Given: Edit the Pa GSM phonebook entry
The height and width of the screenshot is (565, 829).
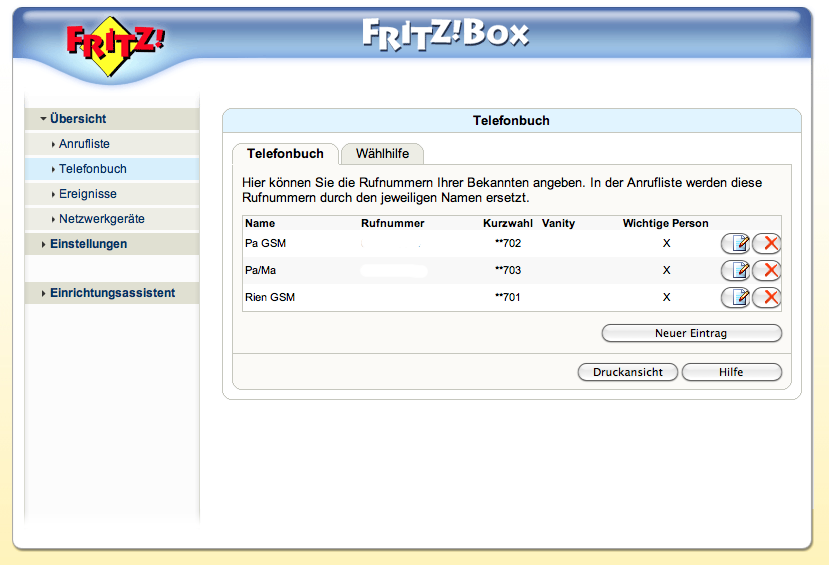Looking at the screenshot, I should [735, 244].
